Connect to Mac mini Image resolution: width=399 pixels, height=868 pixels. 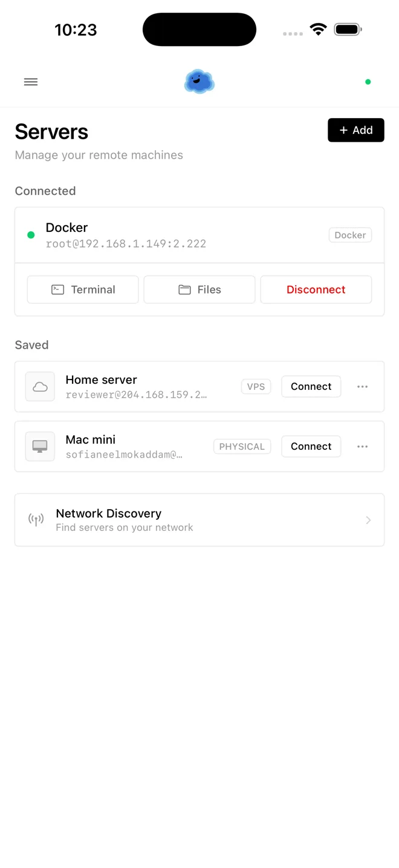tap(311, 447)
